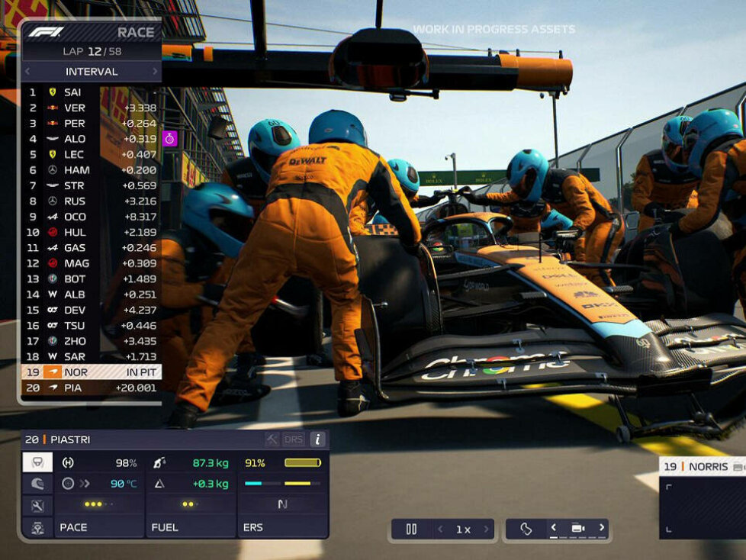The width and height of the screenshot is (746, 560).
Task: Click the hard tyre compound icon
Action: (x=68, y=462)
